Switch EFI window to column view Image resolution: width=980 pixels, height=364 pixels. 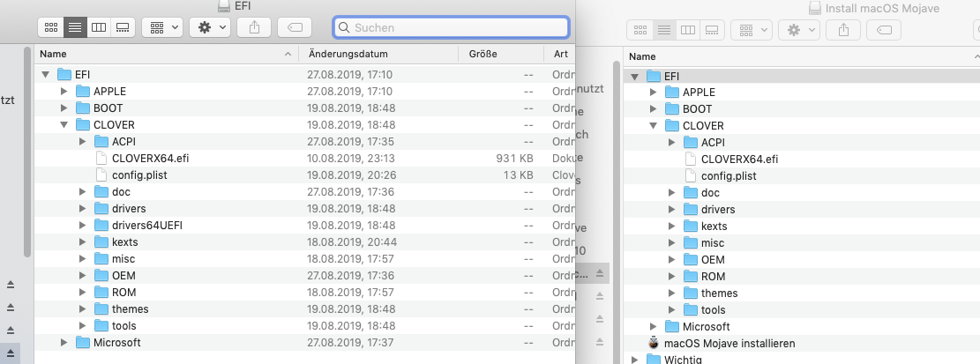[x=99, y=27]
